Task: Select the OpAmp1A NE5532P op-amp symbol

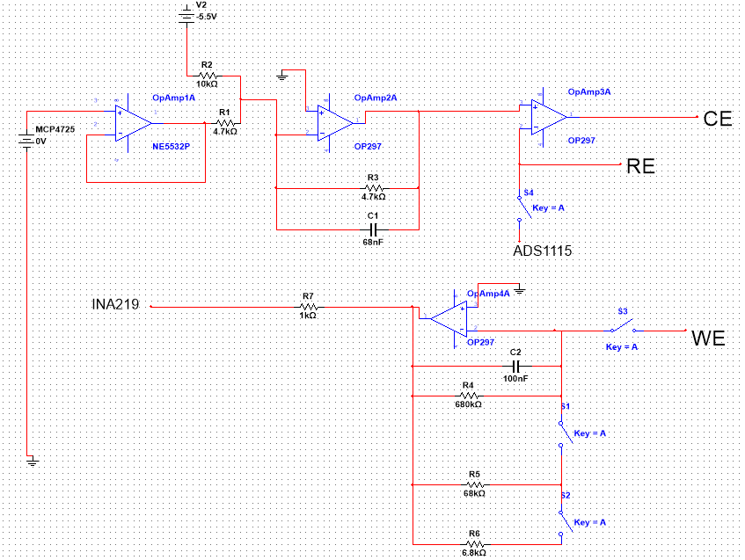Action: coord(134,123)
